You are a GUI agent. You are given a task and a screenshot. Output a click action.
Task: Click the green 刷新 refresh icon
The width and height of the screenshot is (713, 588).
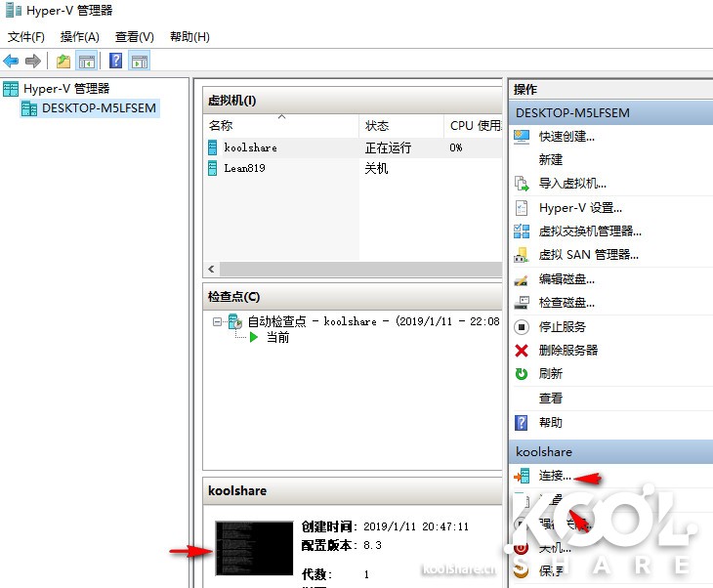click(x=522, y=374)
